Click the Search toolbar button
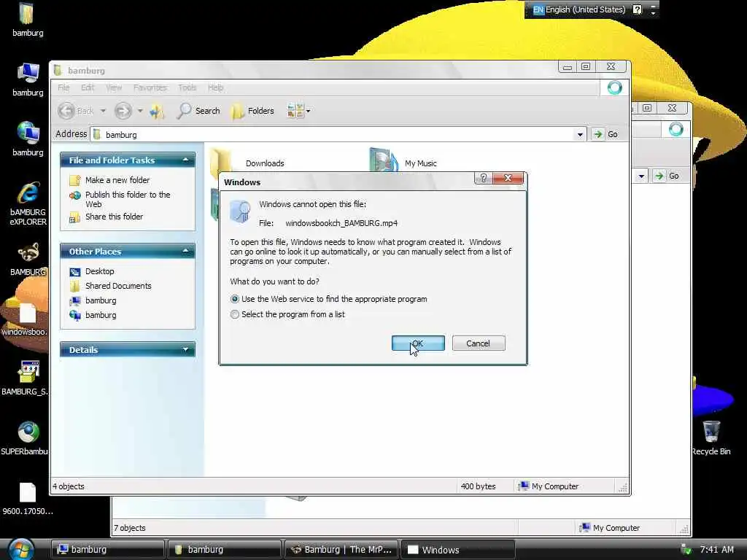The height and width of the screenshot is (560, 747). click(198, 111)
